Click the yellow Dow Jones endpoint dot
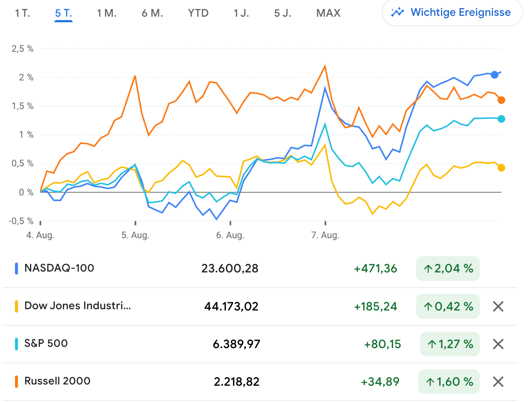The height and width of the screenshot is (402, 532). 502,168
